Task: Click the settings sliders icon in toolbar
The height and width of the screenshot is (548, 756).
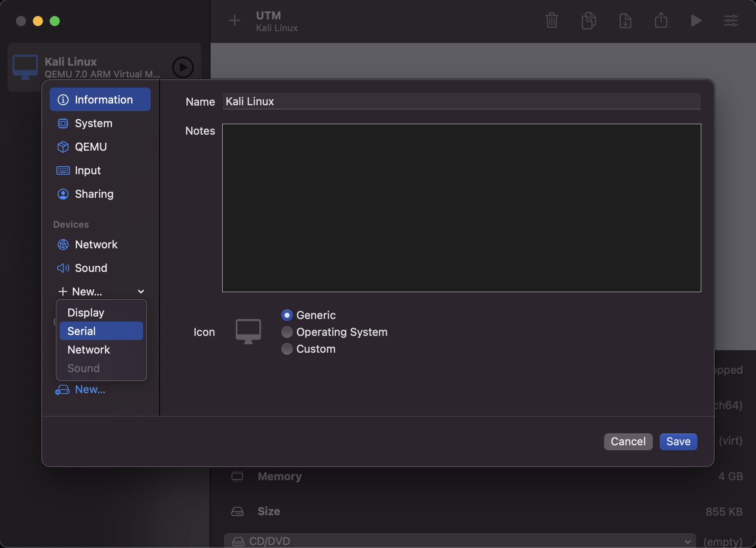Action: (x=731, y=21)
